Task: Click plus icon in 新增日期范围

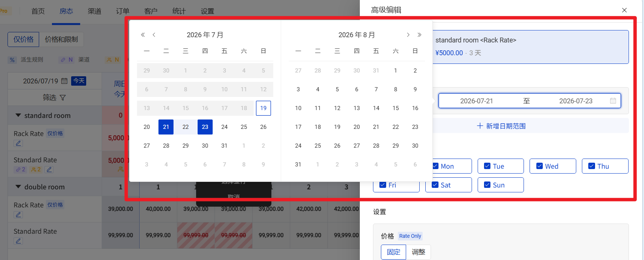Action: coord(480,126)
